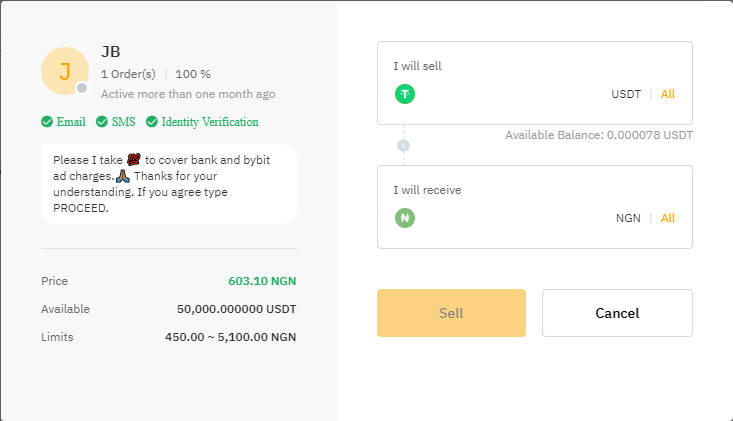Click the JB seller avatar
The height and width of the screenshot is (421, 733).
65,71
